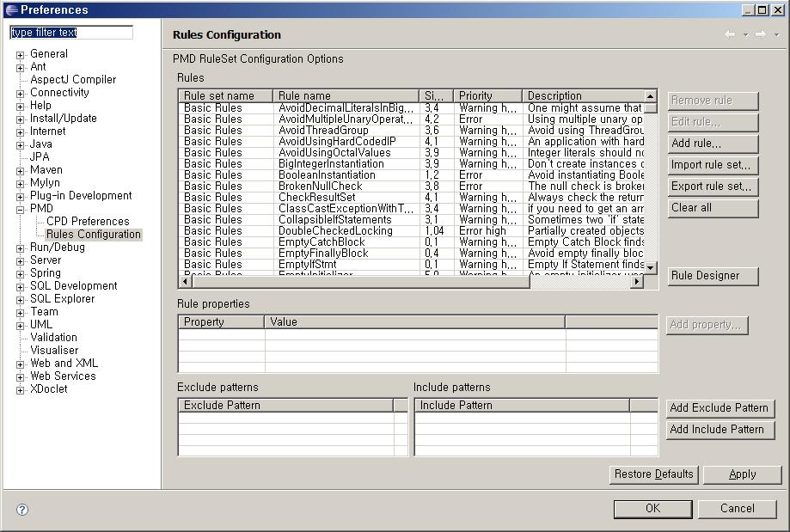The height and width of the screenshot is (532, 790).
Task: Click rules table scroll left arrow
Action: [x=185, y=282]
